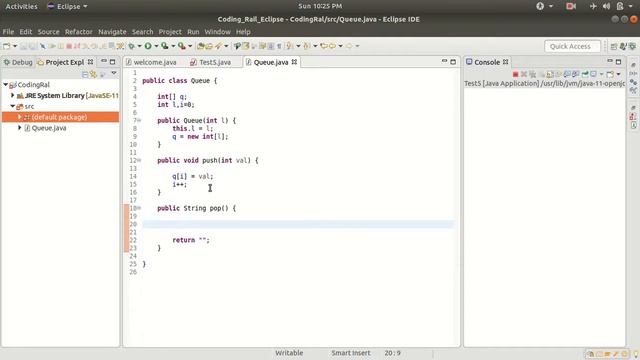Minimize the Console view
640x360 pixels.
610,62
